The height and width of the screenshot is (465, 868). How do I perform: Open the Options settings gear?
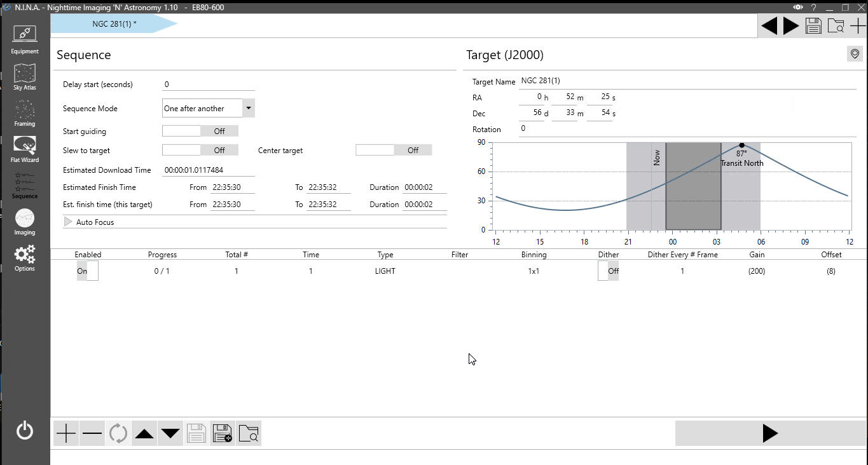(x=25, y=258)
